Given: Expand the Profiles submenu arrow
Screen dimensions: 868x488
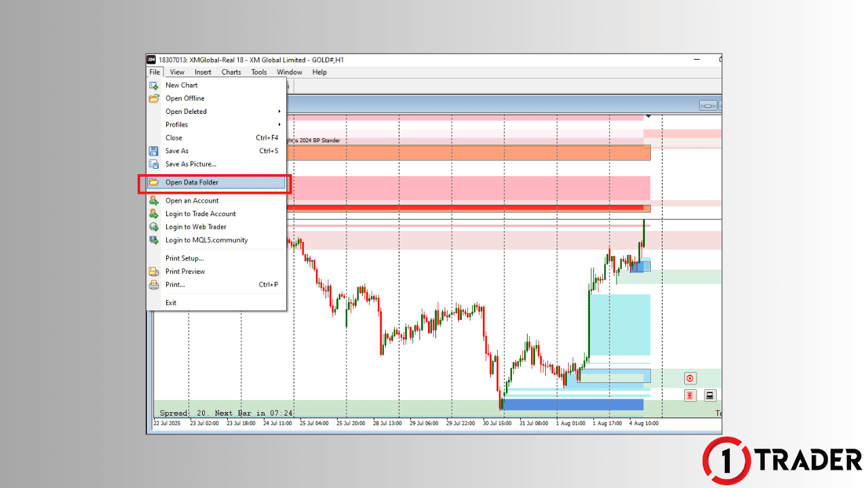Looking at the screenshot, I should pyautogui.click(x=279, y=125).
